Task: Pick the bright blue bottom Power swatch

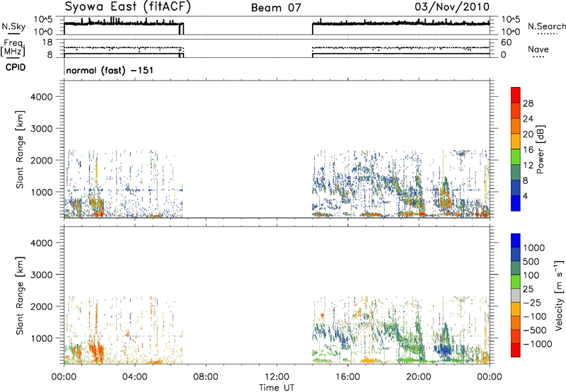Action: click(x=516, y=203)
